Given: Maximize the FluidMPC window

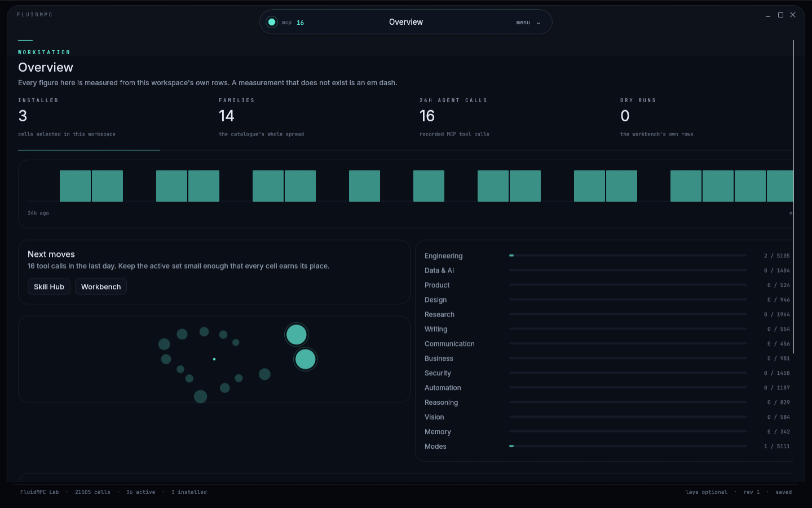Looking at the screenshot, I should point(780,15).
